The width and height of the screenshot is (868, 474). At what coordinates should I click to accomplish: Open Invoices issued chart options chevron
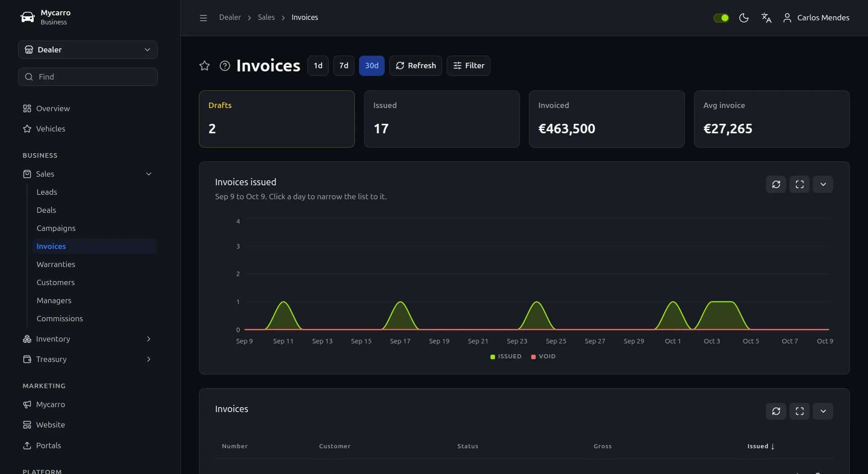coord(823,184)
